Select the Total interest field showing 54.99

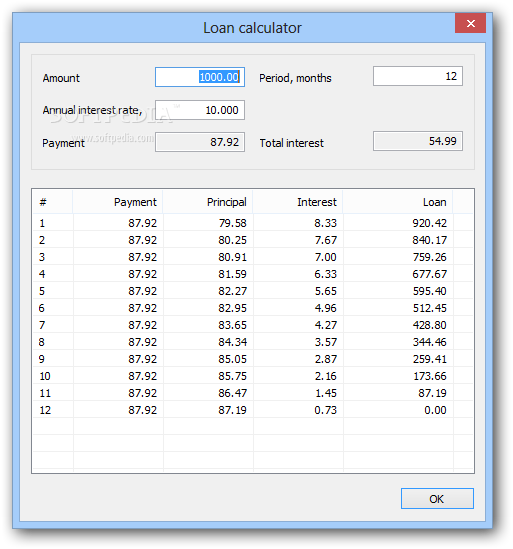pos(418,141)
